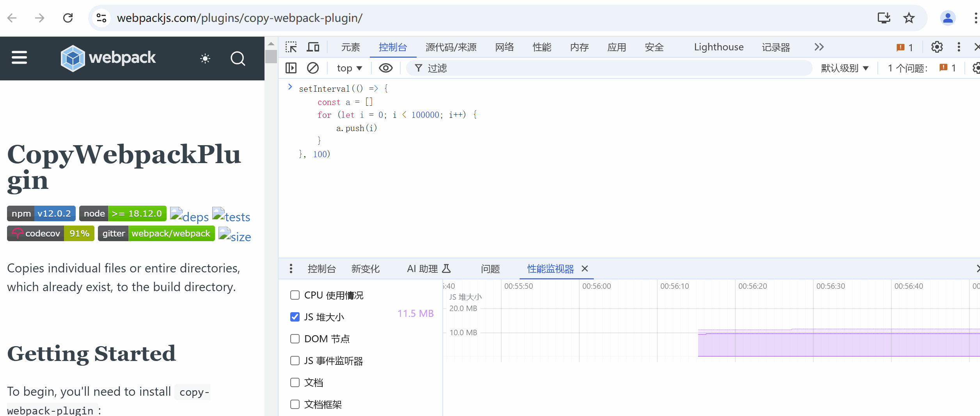Open the deps badge link
The image size is (980, 416).
pos(189,215)
